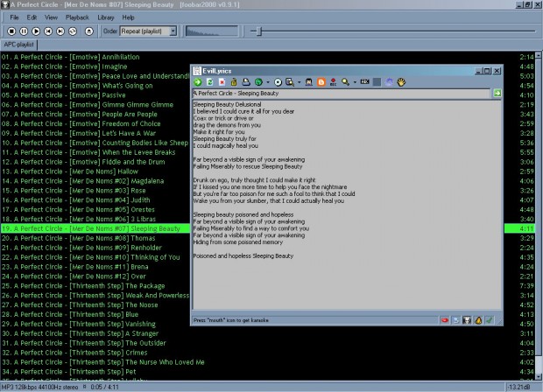Click the yellow hand icon in EvilLyrics toolbar
Screen dimensions: 543x392
[x=401, y=82]
